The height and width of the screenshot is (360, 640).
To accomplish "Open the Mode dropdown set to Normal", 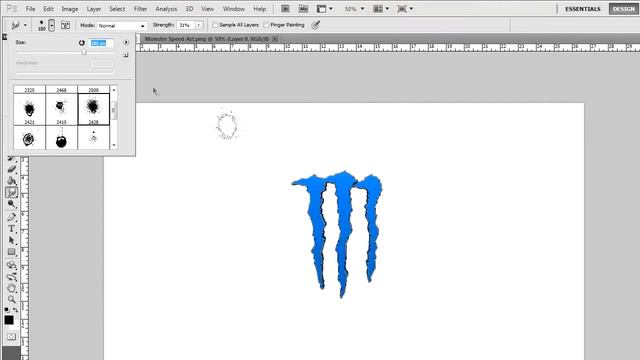I will coord(122,26).
